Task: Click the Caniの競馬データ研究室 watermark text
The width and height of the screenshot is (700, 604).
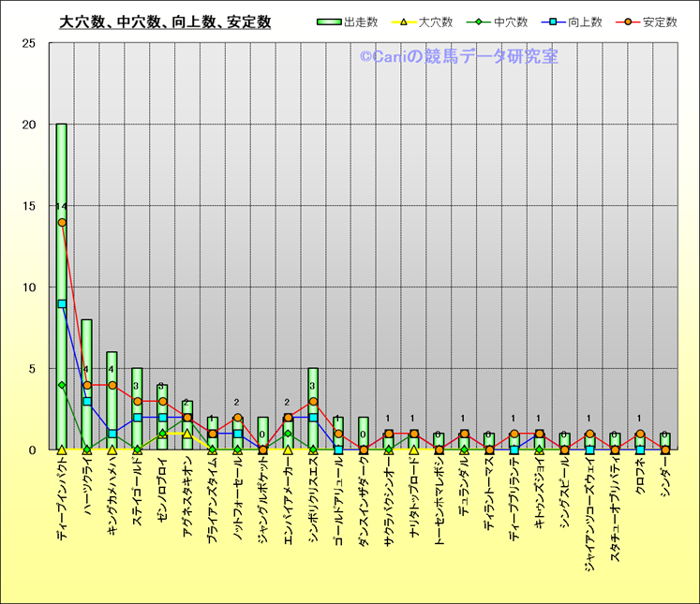Action: tap(458, 57)
